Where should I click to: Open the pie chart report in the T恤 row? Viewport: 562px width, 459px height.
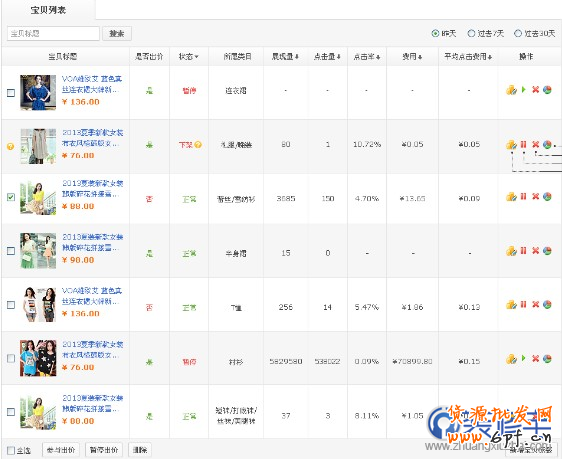coord(547,305)
